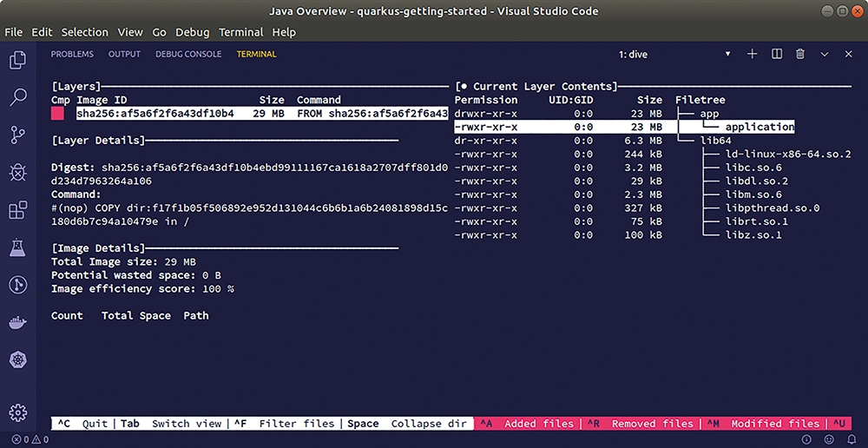
Task: Open the File menu
Action: coord(13,32)
